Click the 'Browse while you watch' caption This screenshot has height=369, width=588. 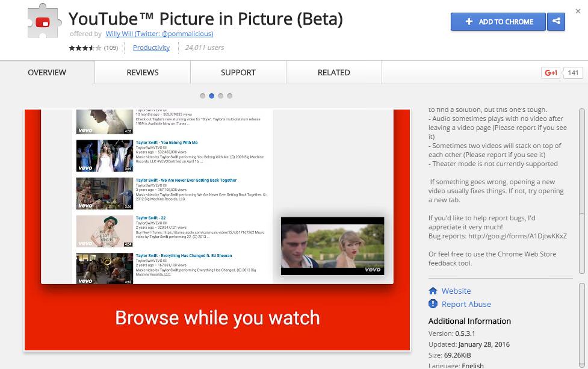click(x=217, y=318)
